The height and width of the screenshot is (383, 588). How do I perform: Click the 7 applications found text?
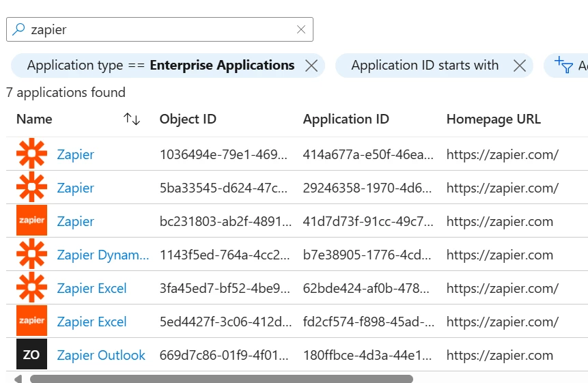click(x=66, y=92)
